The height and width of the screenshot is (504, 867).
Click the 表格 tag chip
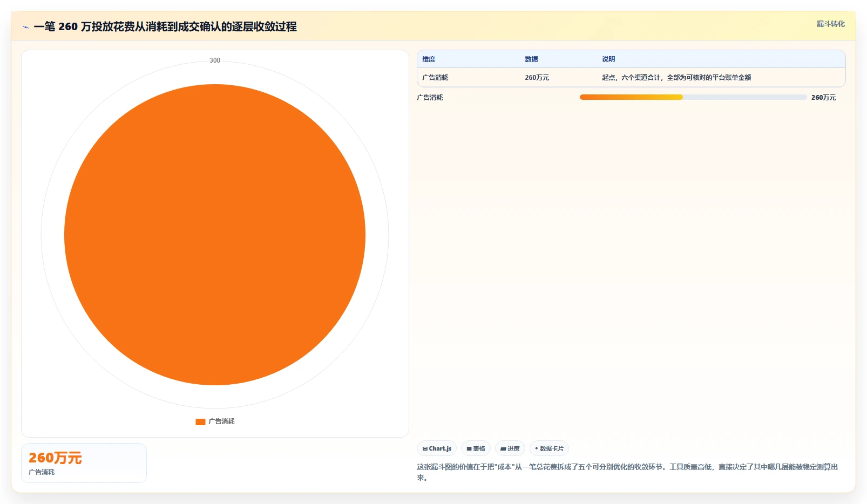(476, 448)
